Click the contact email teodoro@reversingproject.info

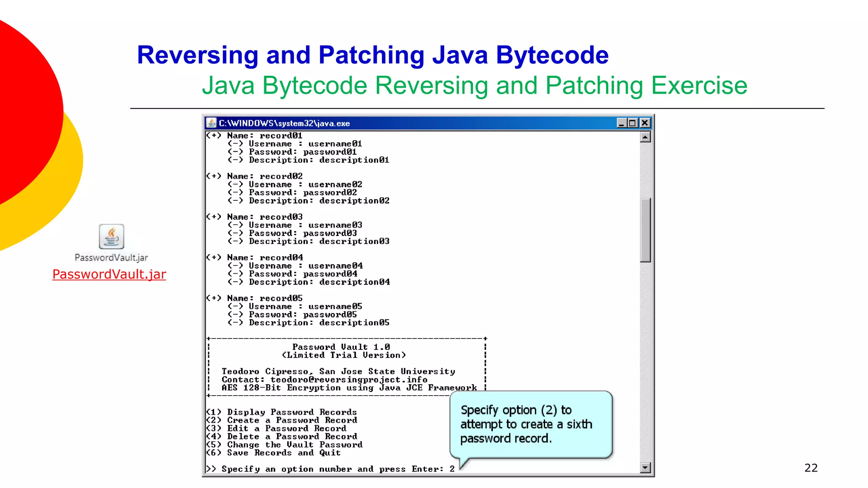(349, 380)
